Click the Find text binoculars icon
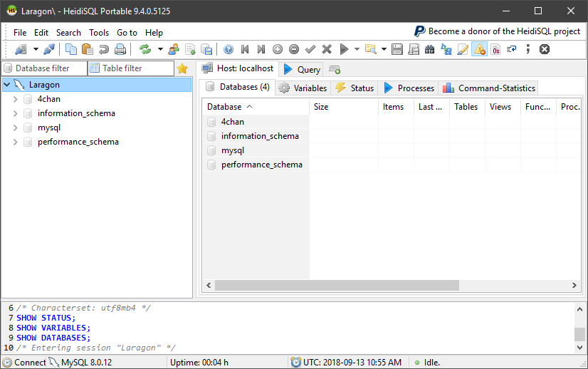 click(430, 49)
